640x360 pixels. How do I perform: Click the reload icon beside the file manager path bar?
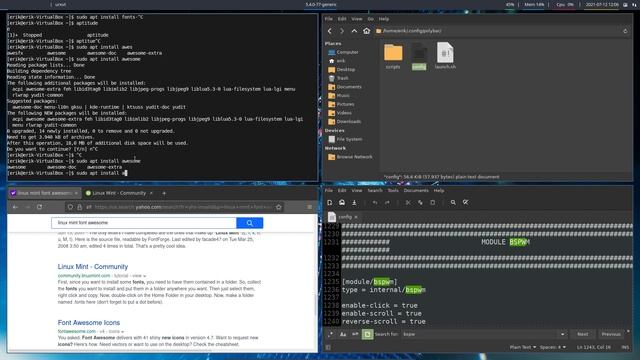click(625, 31)
